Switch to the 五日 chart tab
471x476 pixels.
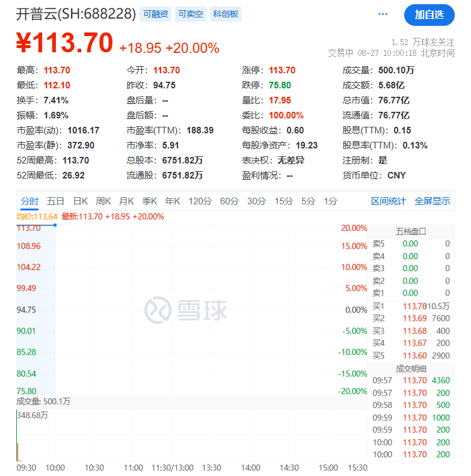(x=55, y=201)
